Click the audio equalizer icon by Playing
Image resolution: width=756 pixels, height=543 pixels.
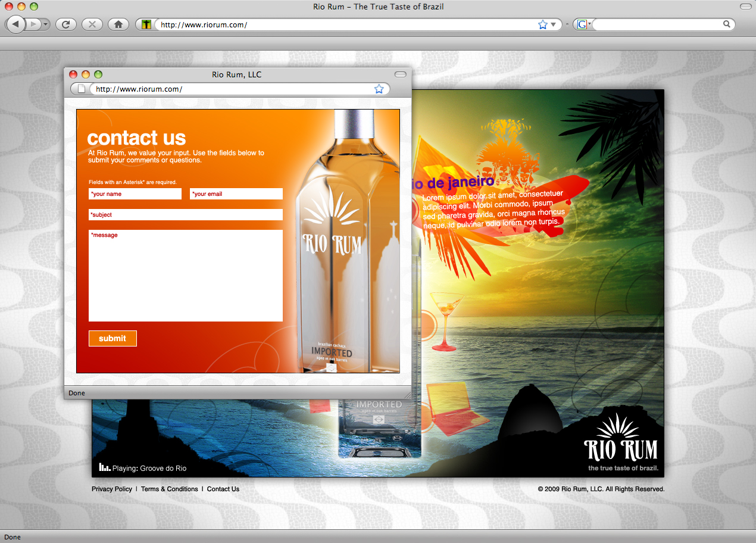point(105,467)
